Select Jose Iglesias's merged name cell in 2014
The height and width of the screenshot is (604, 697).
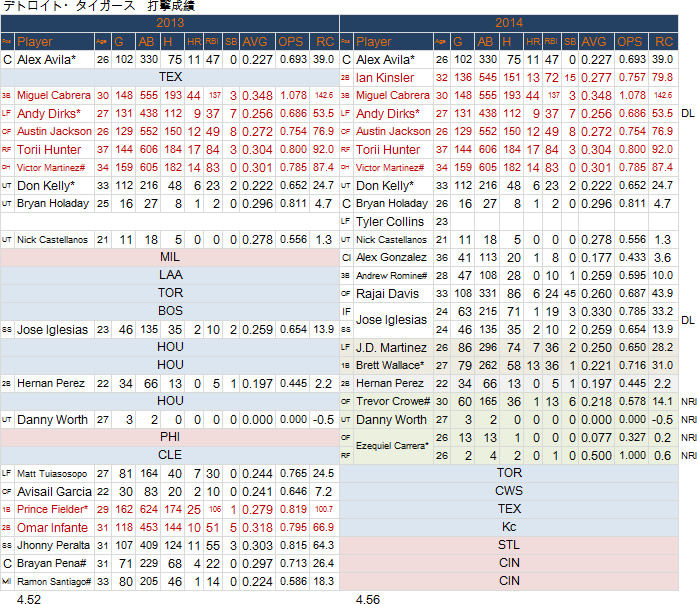(x=393, y=320)
